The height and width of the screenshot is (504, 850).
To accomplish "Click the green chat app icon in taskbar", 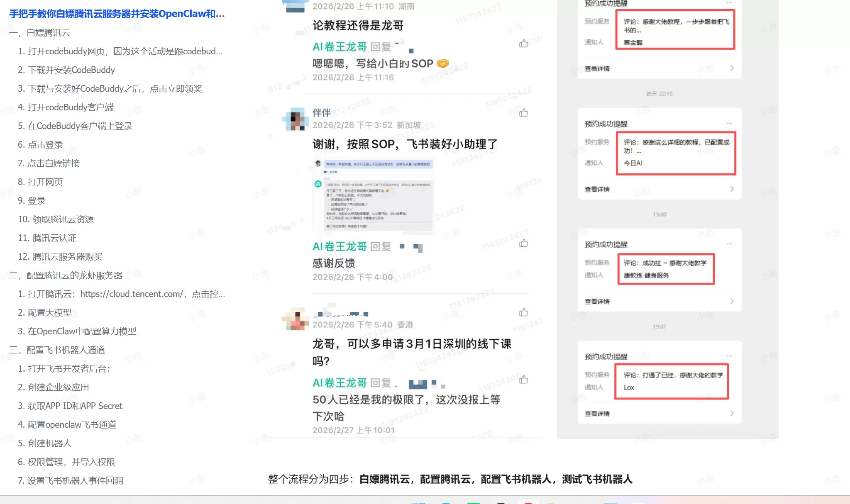I will point(473,502).
